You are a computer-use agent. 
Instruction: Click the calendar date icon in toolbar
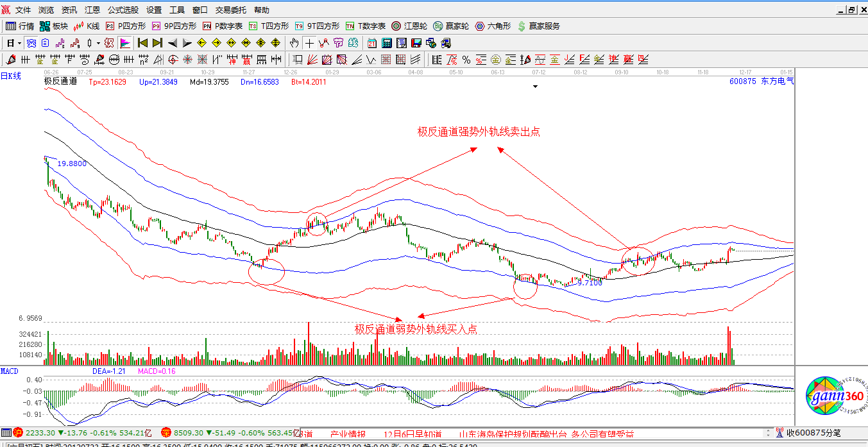click(x=372, y=43)
